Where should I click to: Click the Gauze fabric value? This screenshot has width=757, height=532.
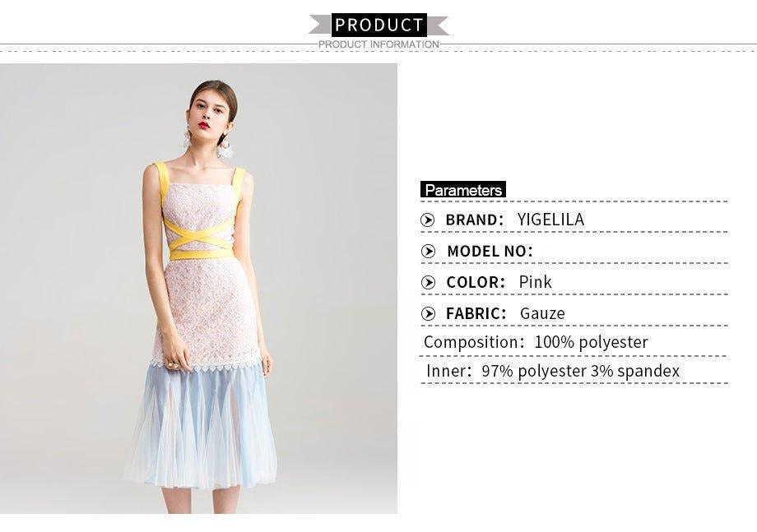(x=542, y=313)
